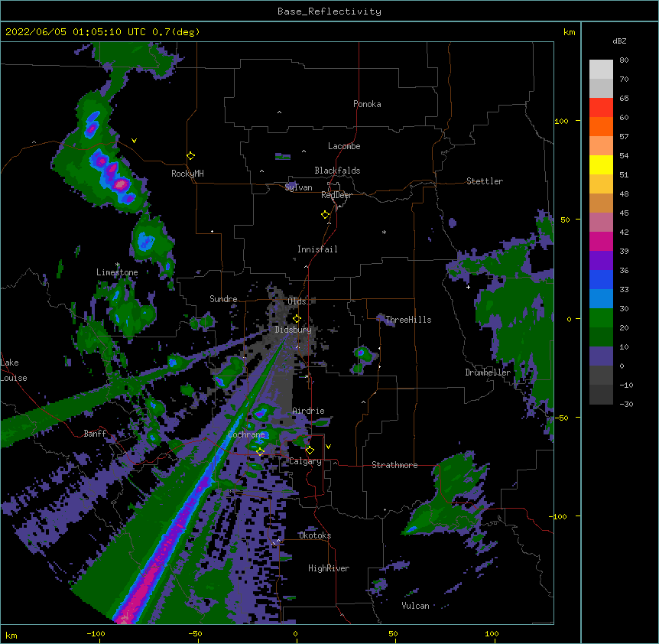Click the green echo cell near ThreeHills

(362, 354)
